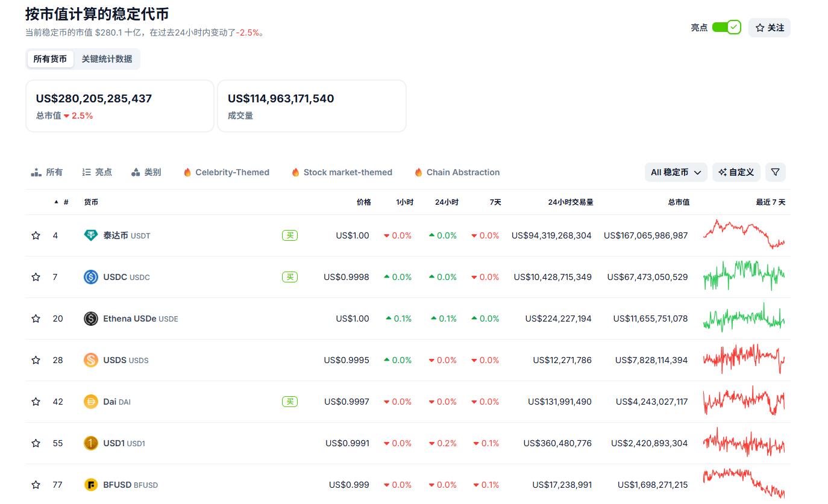Click the 自定义 customize button
Image resolution: width=828 pixels, height=504 pixels.
(x=736, y=172)
